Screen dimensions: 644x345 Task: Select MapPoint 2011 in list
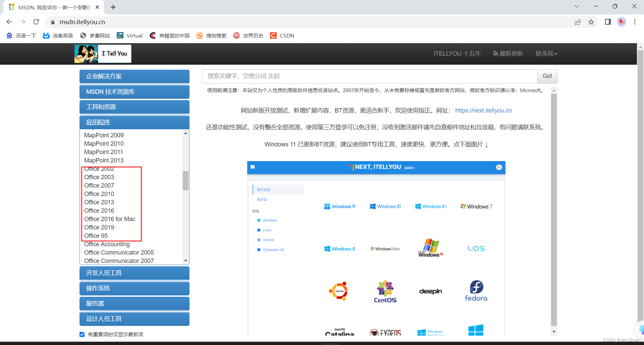[x=104, y=152]
